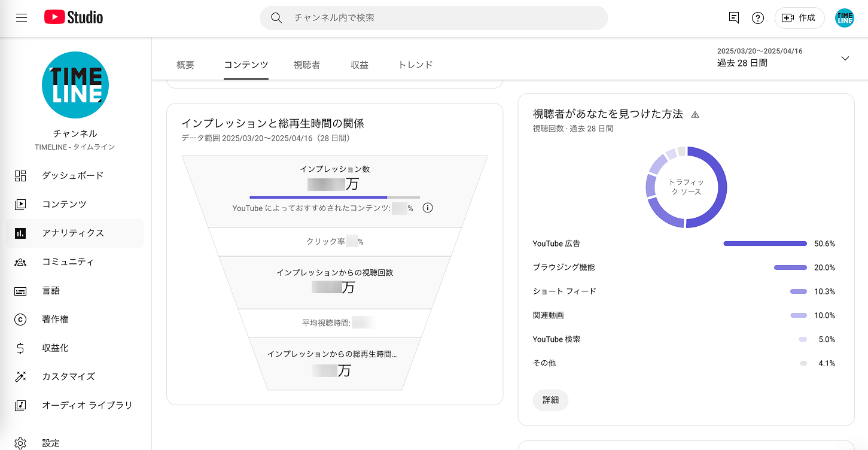Click the recommended-content progress bar under インプレッション数
Viewport: 868px width, 450px height.
click(334, 197)
